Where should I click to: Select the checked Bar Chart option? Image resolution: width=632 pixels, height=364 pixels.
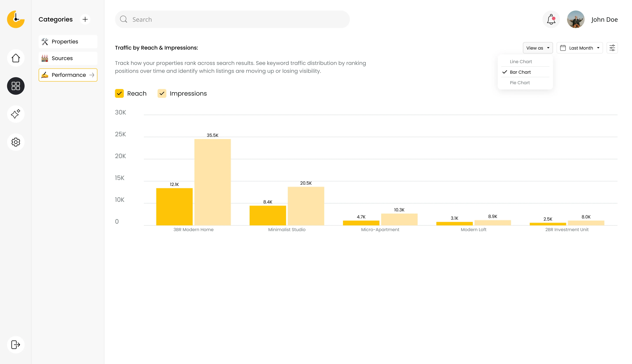(520, 72)
